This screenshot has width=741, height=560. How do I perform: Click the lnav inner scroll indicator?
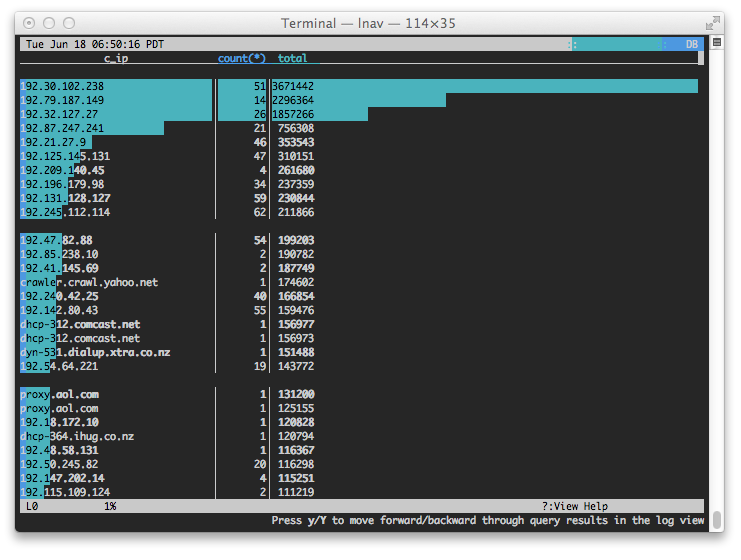click(x=701, y=58)
